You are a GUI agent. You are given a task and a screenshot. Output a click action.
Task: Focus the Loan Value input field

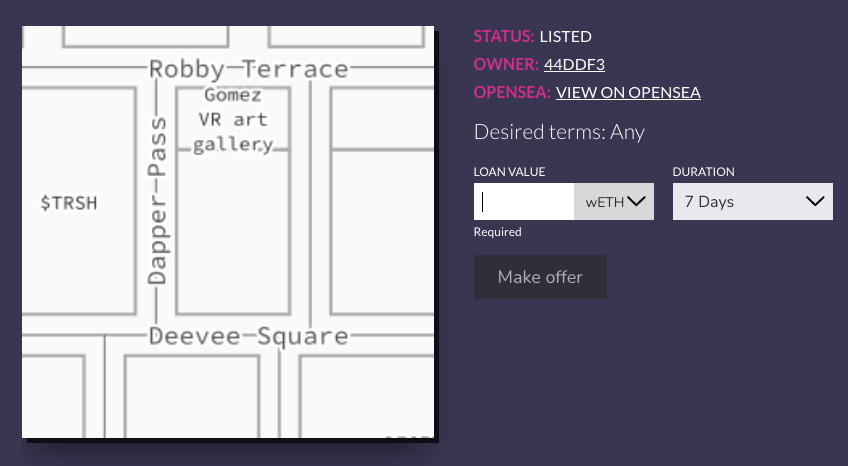[524, 202]
